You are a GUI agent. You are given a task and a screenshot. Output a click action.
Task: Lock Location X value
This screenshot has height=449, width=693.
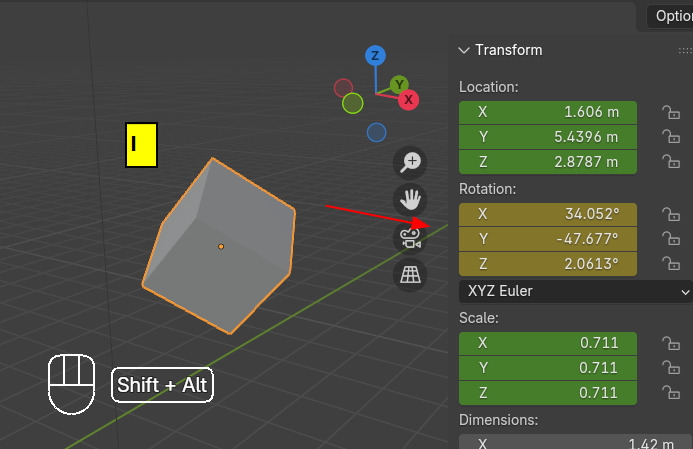(x=671, y=112)
